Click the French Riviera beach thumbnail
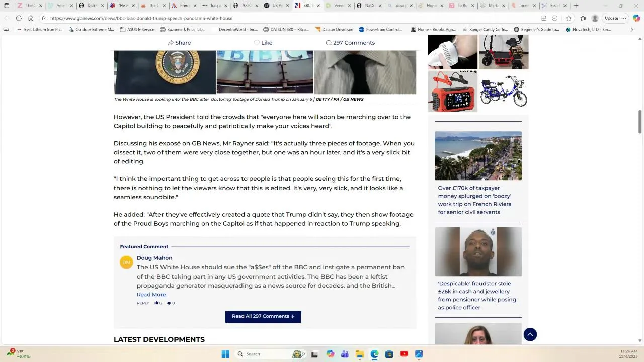 click(478, 156)
